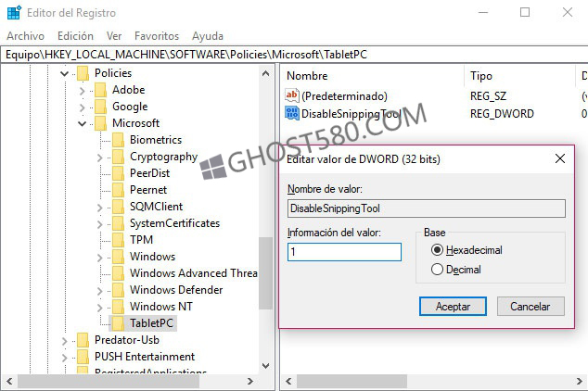Click the tree pane scroll up arrow
This screenshot has height=391, width=588.
[x=265, y=73]
